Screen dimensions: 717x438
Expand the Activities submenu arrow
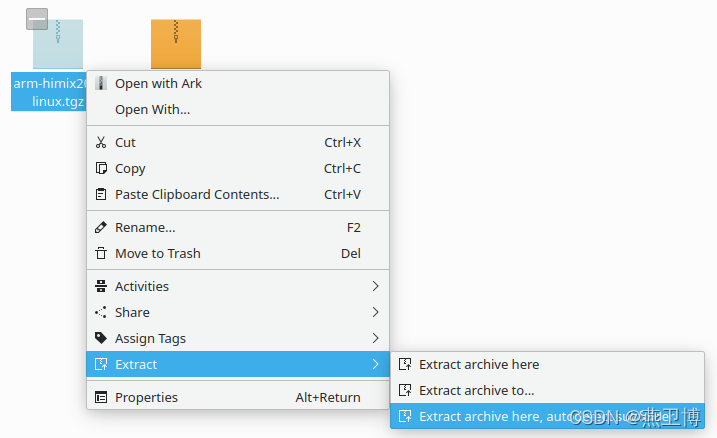click(375, 286)
